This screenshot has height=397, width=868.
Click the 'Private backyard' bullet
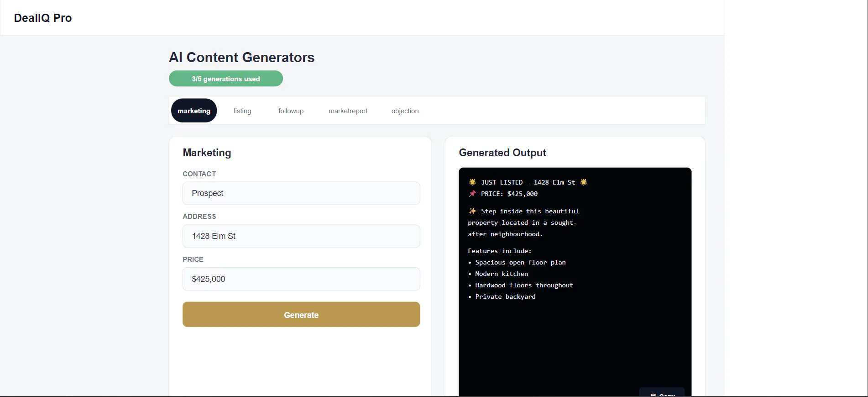coord(505,296)
